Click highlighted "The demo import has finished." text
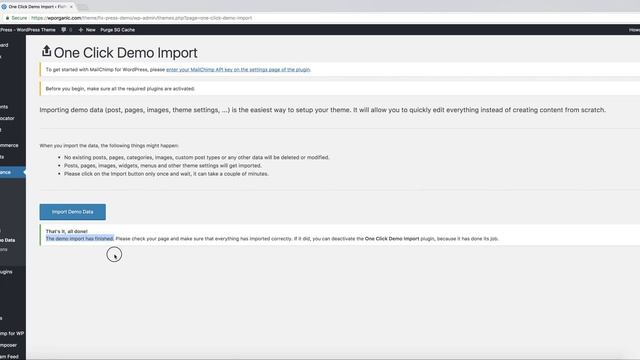Viewport: 640px width, 360px height. pos(80,238)
